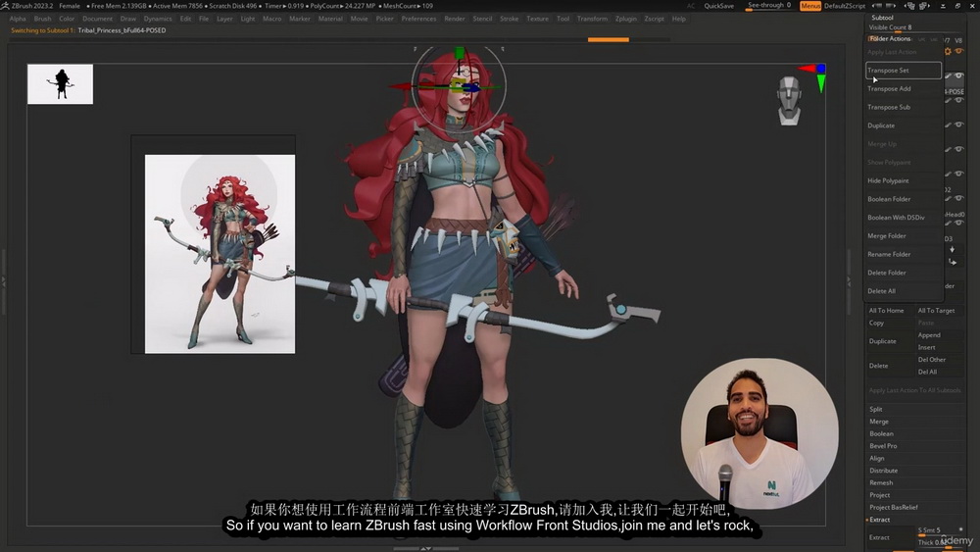Toggle the paintbrush icon in the selected subtool row

(x=948, y=75)
